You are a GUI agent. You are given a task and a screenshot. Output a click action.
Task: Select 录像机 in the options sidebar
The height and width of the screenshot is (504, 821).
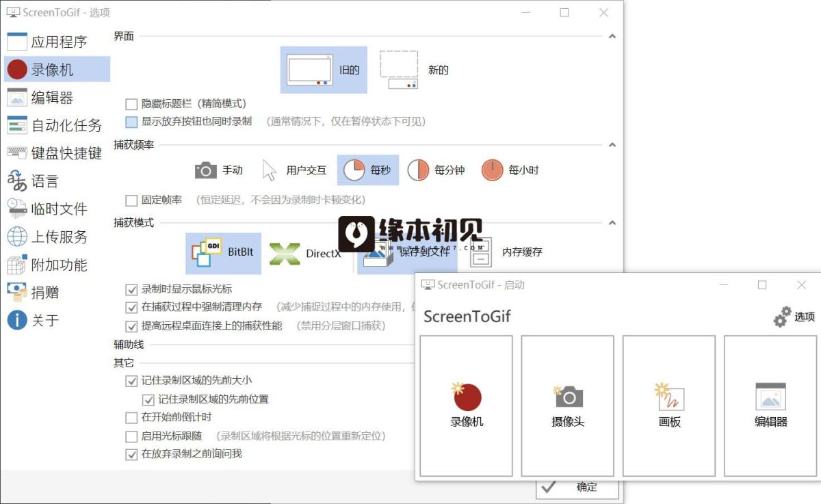[57, 69]
